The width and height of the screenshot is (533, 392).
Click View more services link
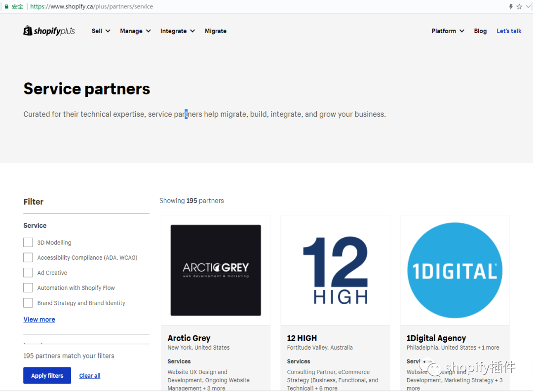pos(39,320)
